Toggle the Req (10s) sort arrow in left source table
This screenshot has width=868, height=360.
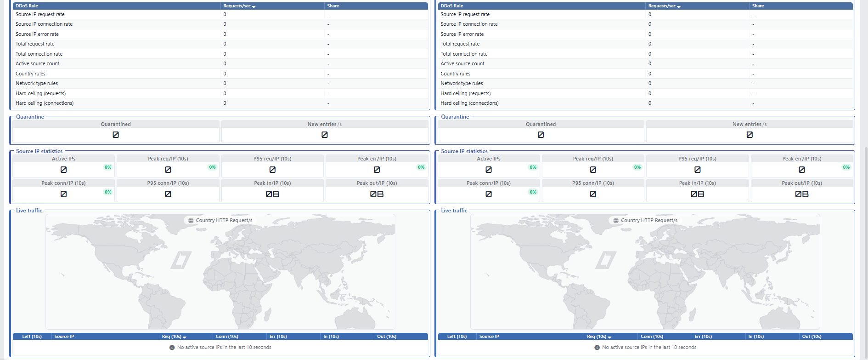185,337
